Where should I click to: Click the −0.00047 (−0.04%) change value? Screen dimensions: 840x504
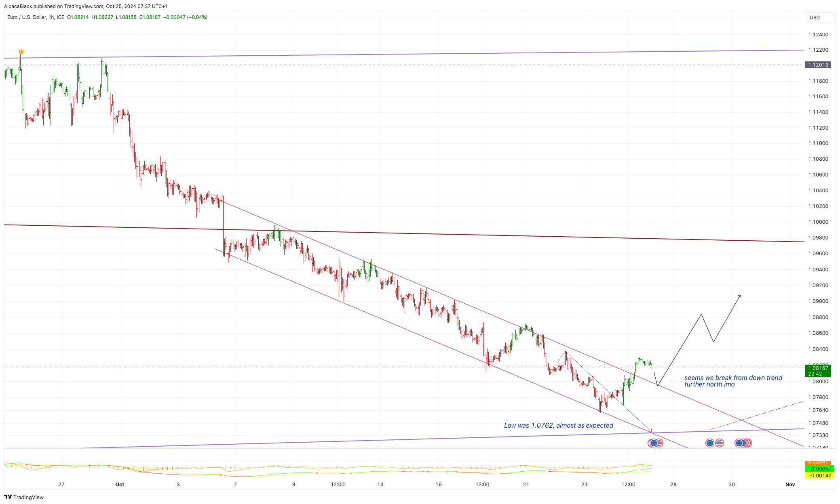[186, 17]
